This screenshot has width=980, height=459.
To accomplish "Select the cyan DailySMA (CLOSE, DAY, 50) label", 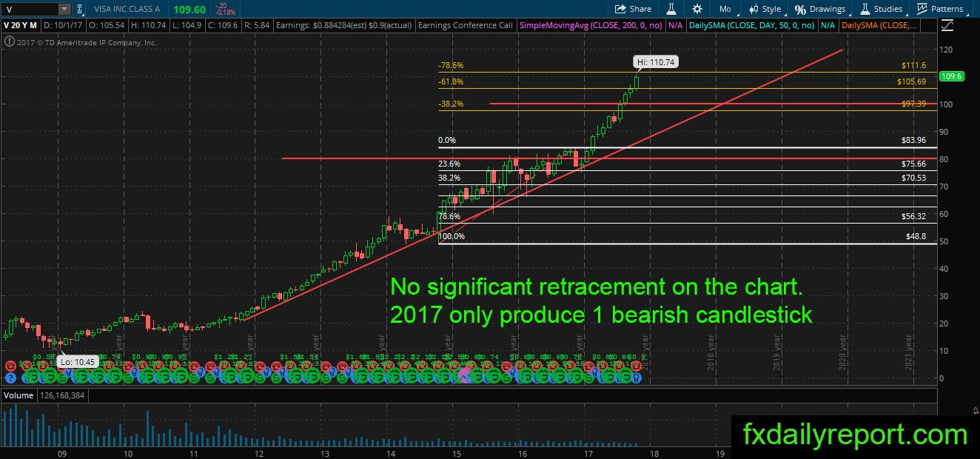I will tap(752, 25).
